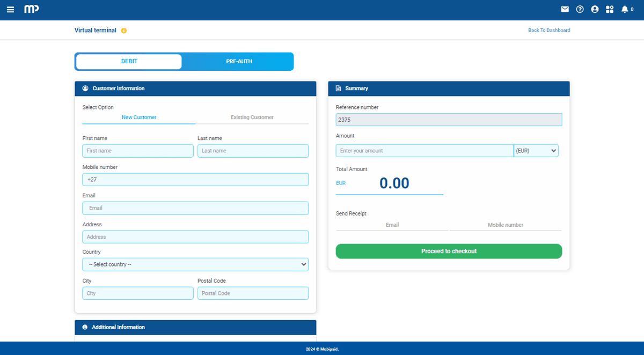Select the New Customer tab
644x355 pixels.
tap(139, 117)
